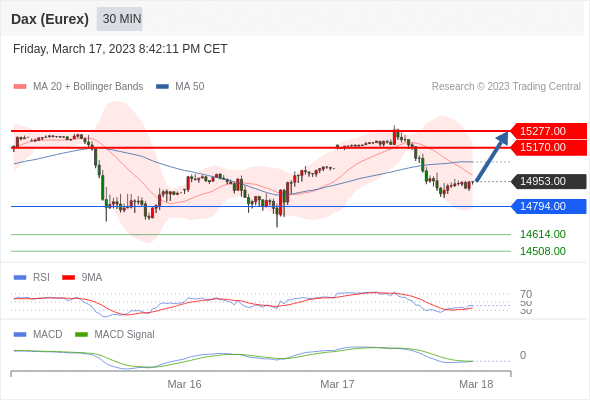Click the 15277.00 resistance price tag
This screenshot has width=590, height=400.
pos(549,131)
